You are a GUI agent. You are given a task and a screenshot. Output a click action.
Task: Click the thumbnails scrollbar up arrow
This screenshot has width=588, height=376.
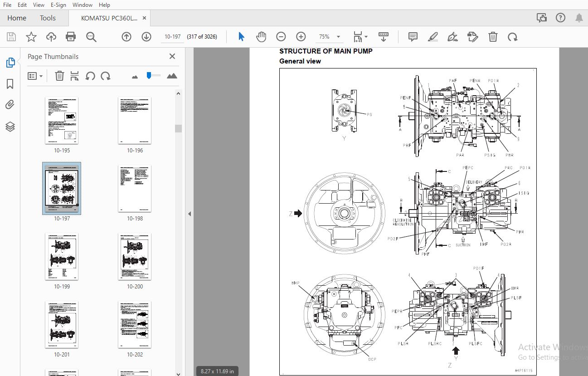click(178, 94)
